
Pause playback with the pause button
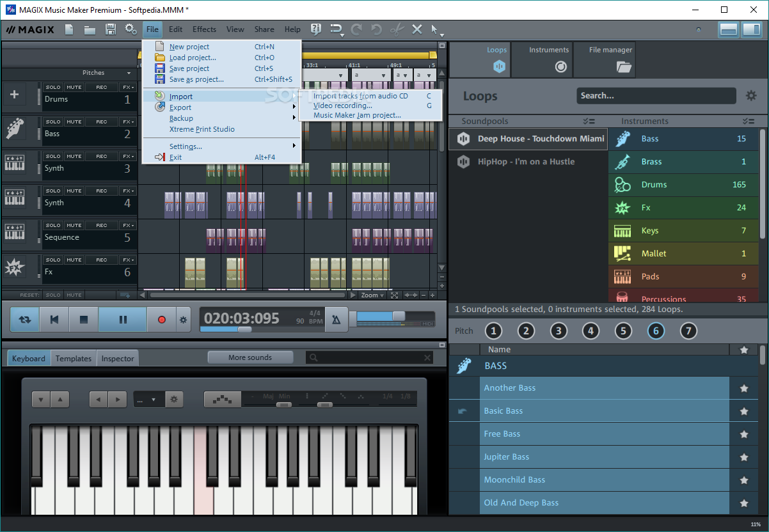click(x=123, y=319)
